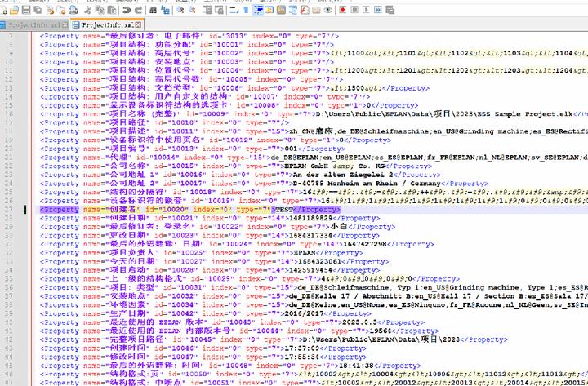Click the login name '小白'
Image resolution: width=588 pixels, height=386 pixels.
pyautogui.click(x=339, y=227)
